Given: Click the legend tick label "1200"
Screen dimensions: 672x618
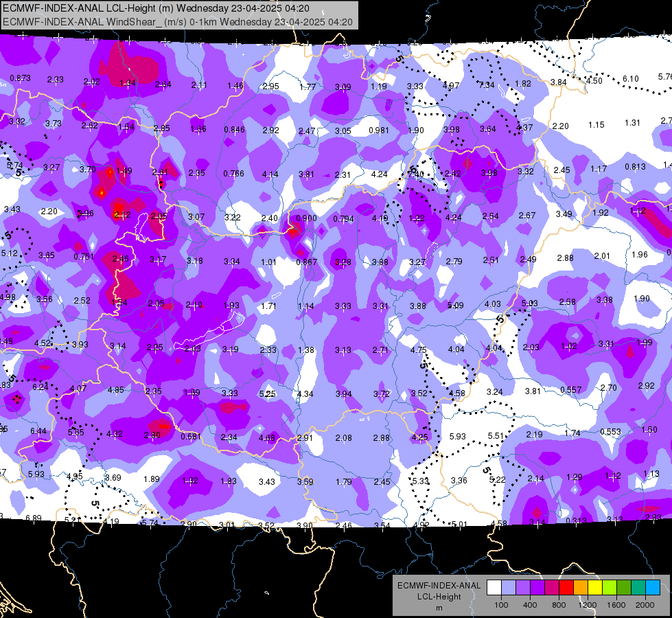Looking at the screenshot, I should point(588,605).
